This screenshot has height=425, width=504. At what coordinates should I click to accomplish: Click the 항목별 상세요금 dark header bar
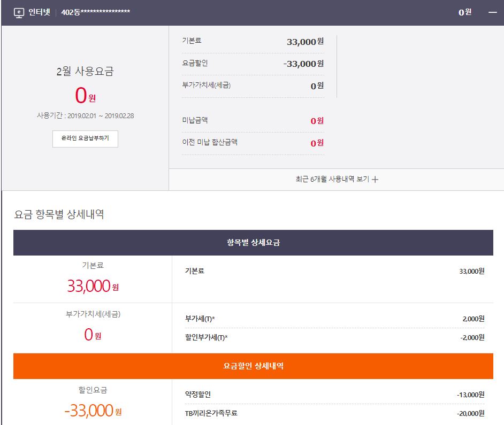253,243
